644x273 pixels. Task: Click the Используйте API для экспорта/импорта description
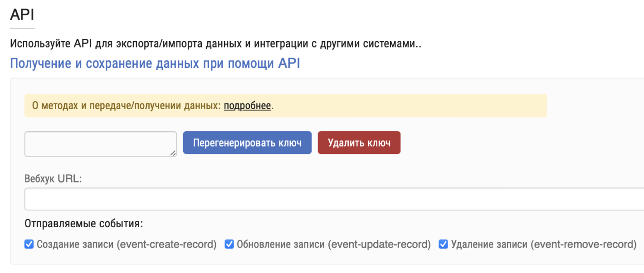point(215,44)
